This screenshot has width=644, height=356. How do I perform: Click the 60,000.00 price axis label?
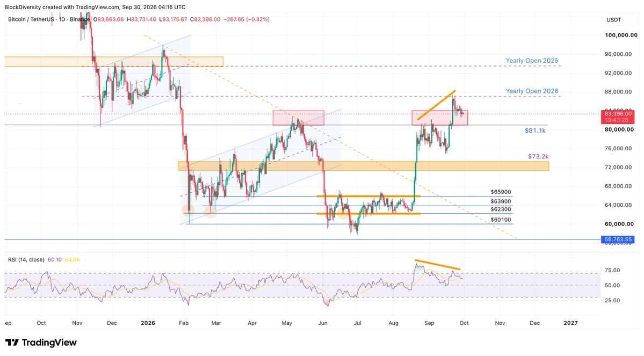tap(619, 224)
